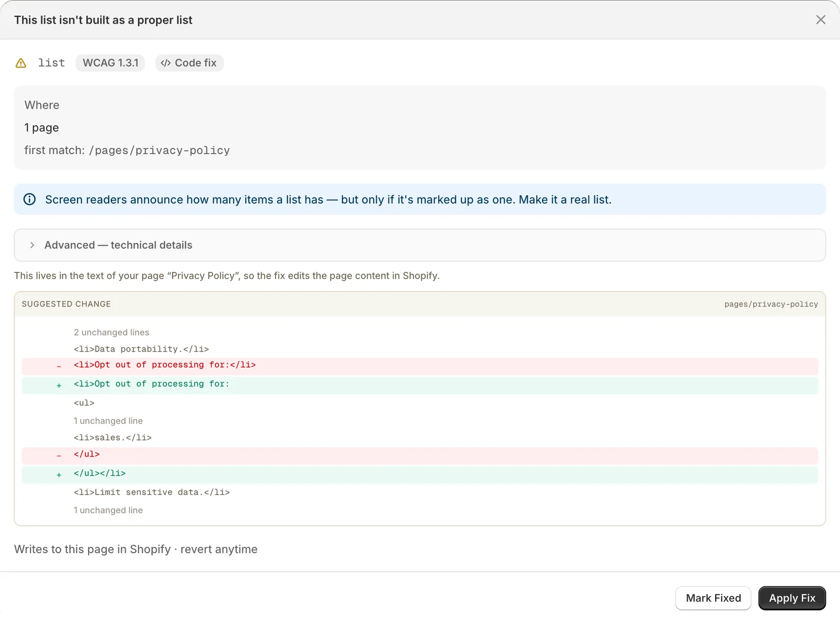Click the minus marker beside removed Opt out line
Viewport: 840px width, 623px height.
coord(59,367)
